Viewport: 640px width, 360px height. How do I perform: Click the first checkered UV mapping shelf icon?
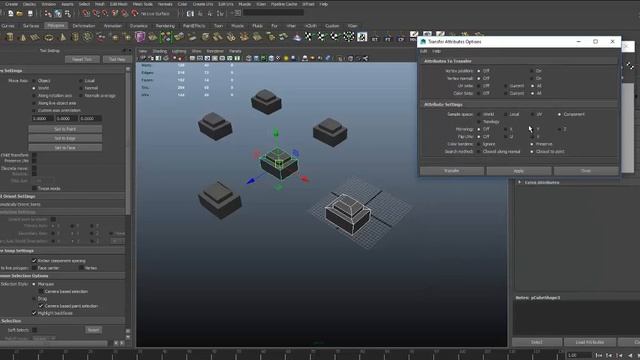(x=308, y=37)
